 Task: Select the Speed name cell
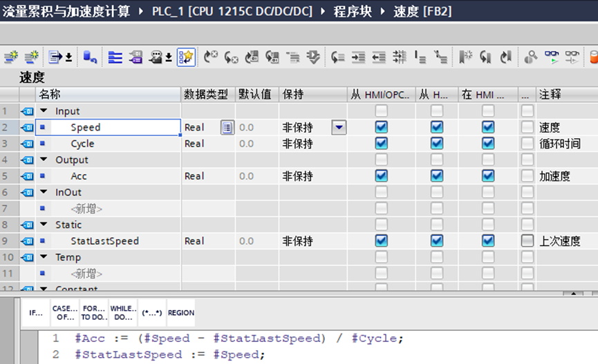pos(108,127)
